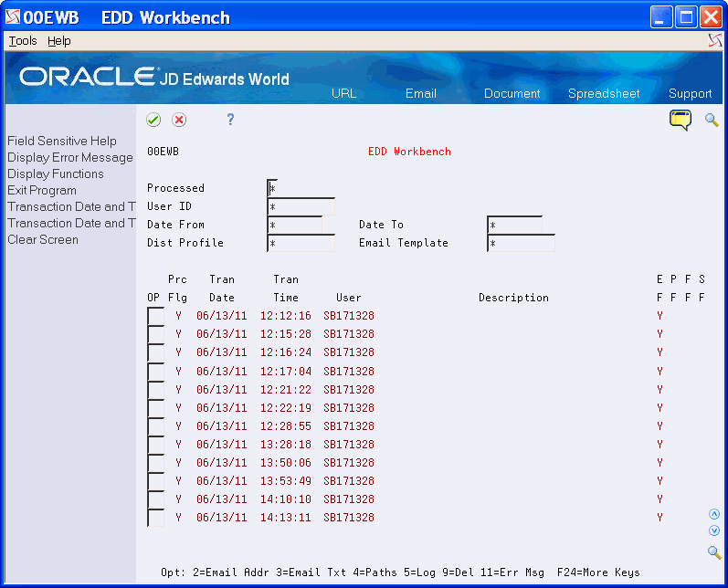Click OP field for row 12:17:04
The height and width of the screenshot is (588, 728).
point(155,372)
